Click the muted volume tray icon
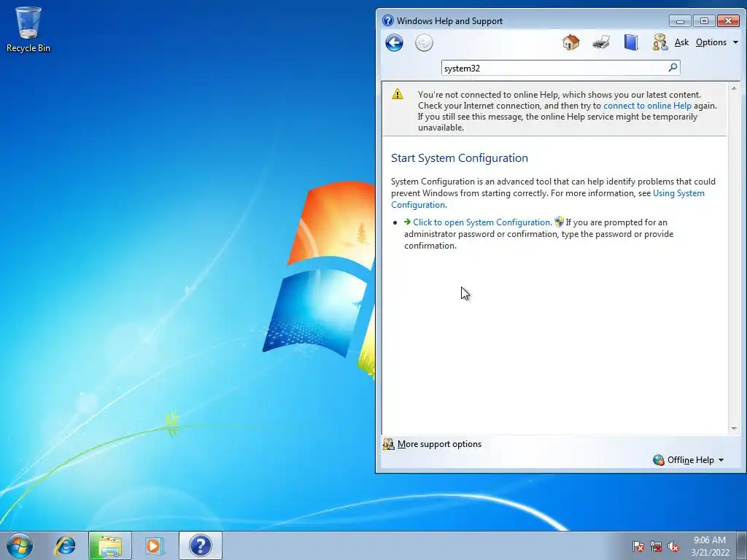This screenshot has width=747, height=560. [x=673, y=547]
